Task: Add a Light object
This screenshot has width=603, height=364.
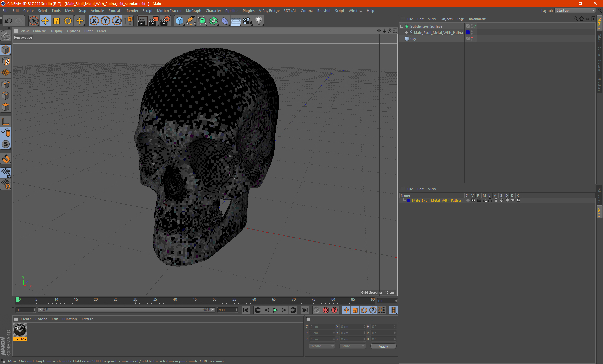Action: [x=259, y=21]
